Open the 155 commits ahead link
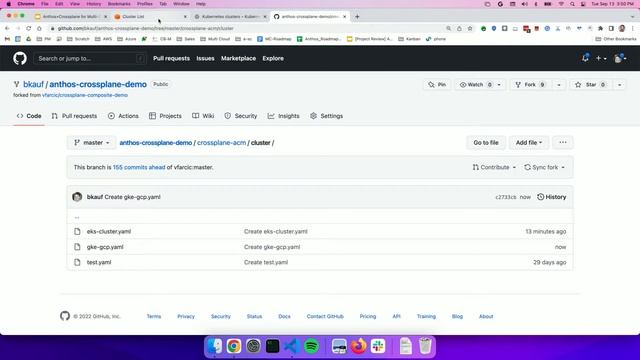This screenshot has width=640, height=360. pos(139,167)
